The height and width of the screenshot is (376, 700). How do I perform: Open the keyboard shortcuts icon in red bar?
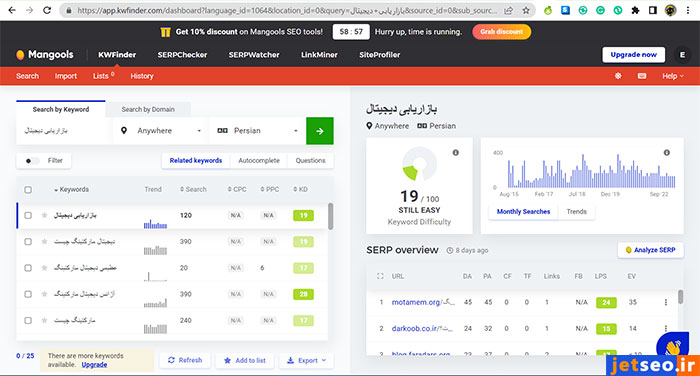(642, 76)
